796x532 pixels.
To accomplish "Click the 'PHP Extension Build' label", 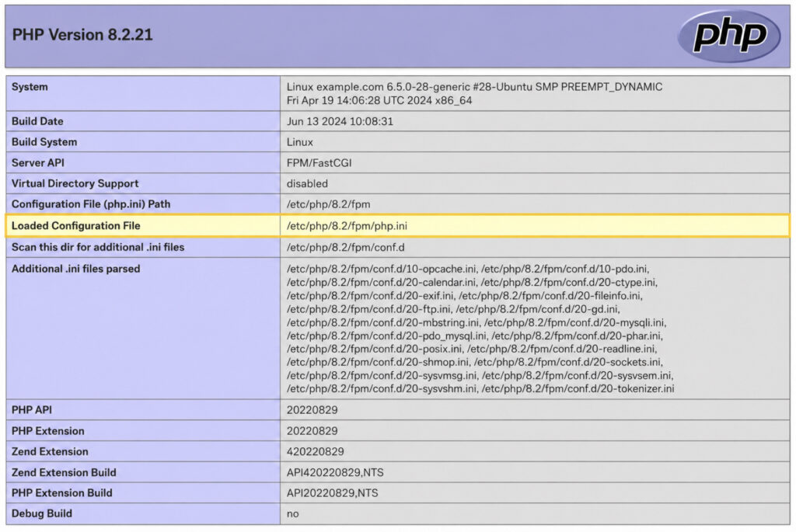I will pos(62,492).
